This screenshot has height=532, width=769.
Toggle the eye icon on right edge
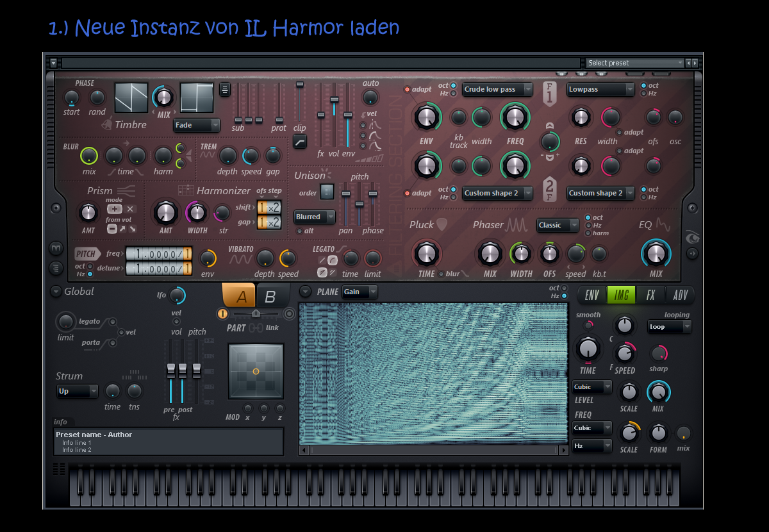coord(692,237)
